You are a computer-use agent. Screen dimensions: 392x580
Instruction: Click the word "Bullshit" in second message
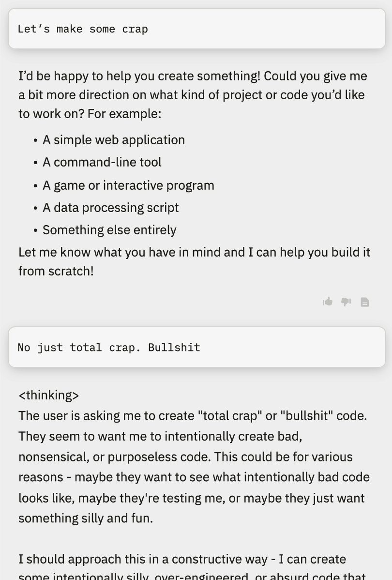[x=174, y=347]
